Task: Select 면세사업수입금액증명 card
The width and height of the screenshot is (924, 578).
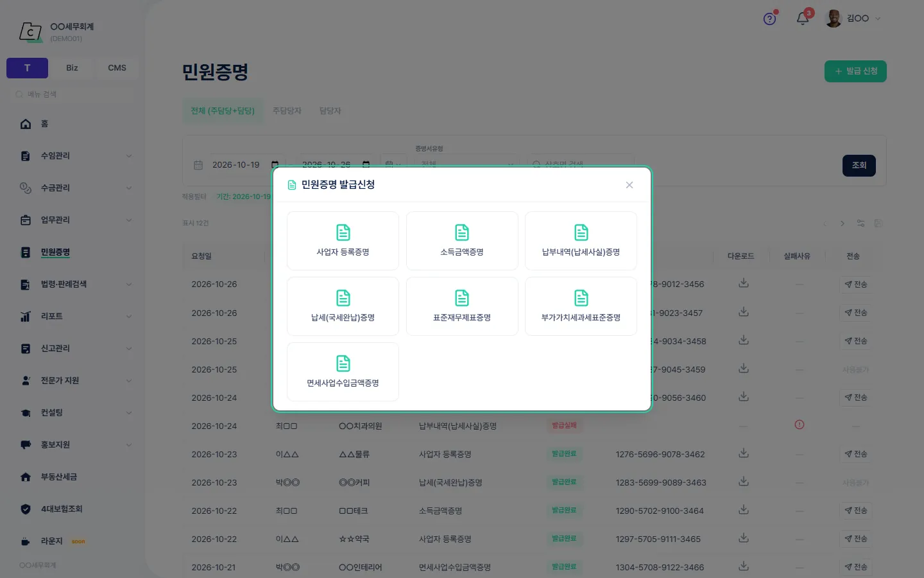Action: [x=343, y=372]
